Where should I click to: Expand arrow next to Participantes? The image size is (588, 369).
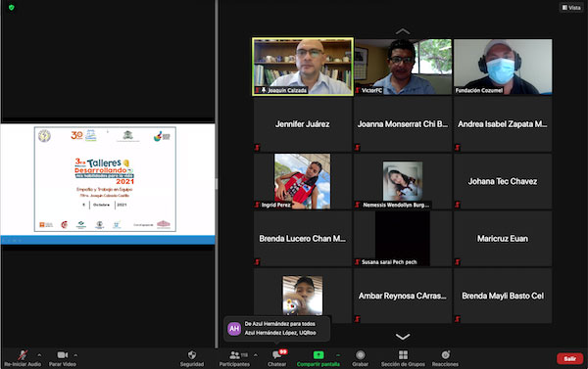(256, 354)
